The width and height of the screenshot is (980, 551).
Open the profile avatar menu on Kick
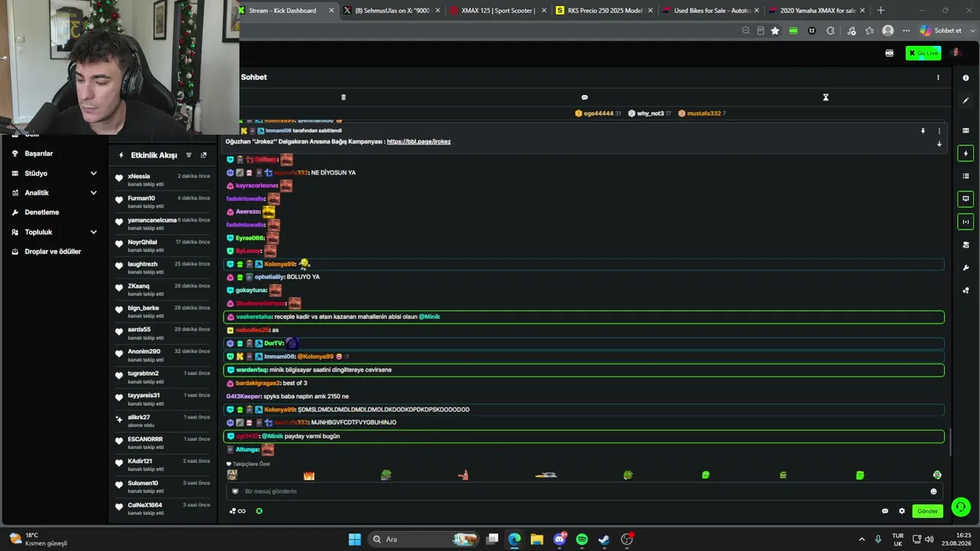pos(955,53)
